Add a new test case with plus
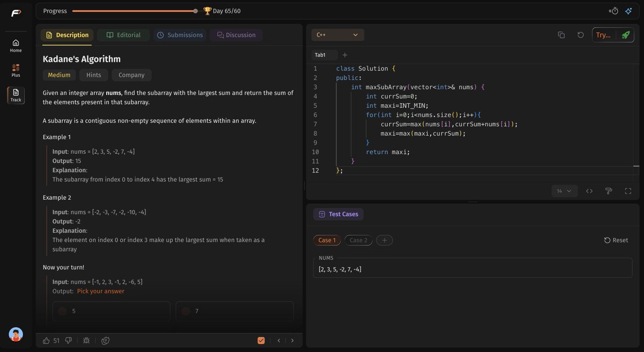Screen dimensions: 644x352 click(384, 240)
